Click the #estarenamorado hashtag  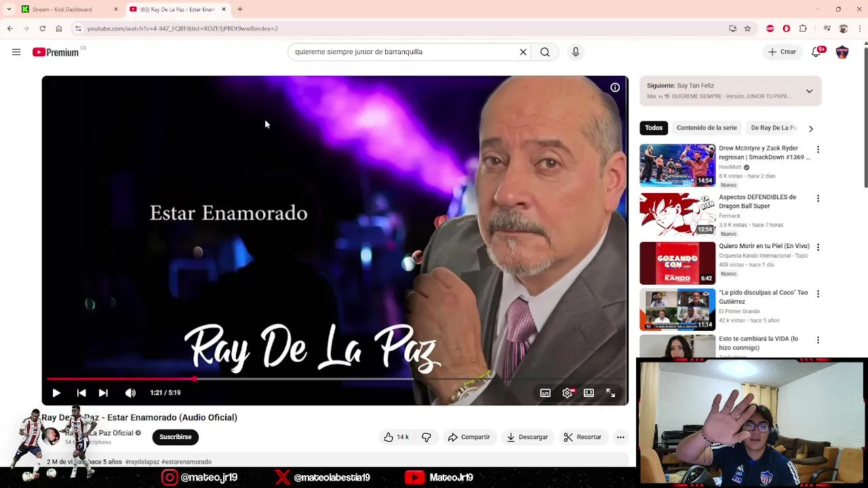(186, 462)
